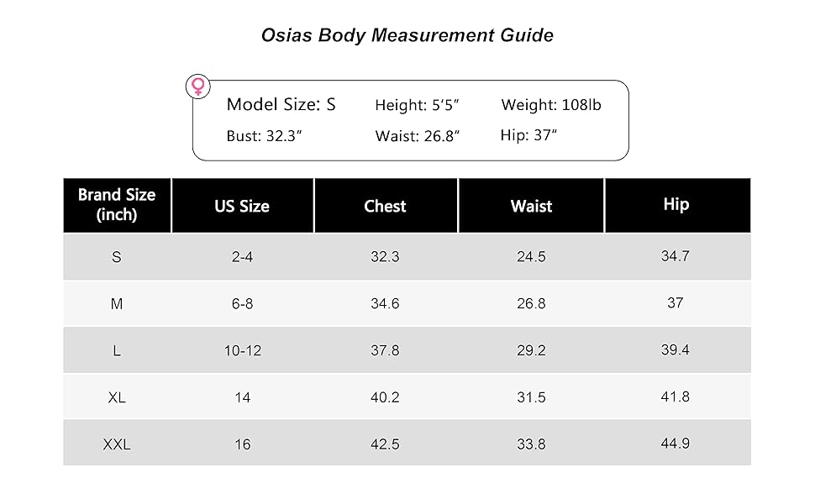Select the Chest column header
This screenshot has height=504, width=815.
[x=385, y=206]
